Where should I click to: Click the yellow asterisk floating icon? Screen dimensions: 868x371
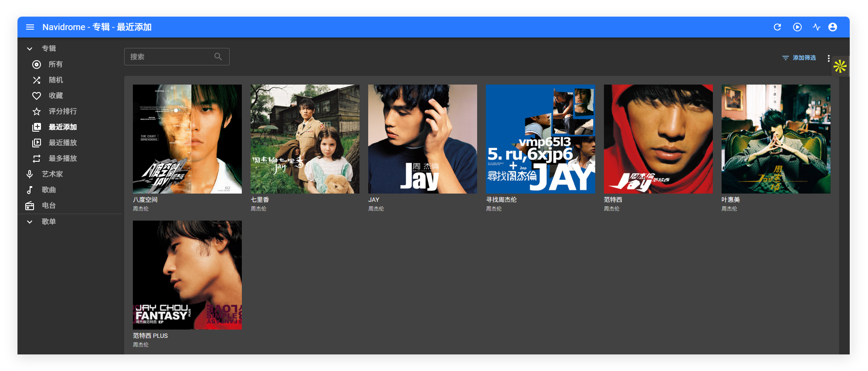tap(840, 66)
